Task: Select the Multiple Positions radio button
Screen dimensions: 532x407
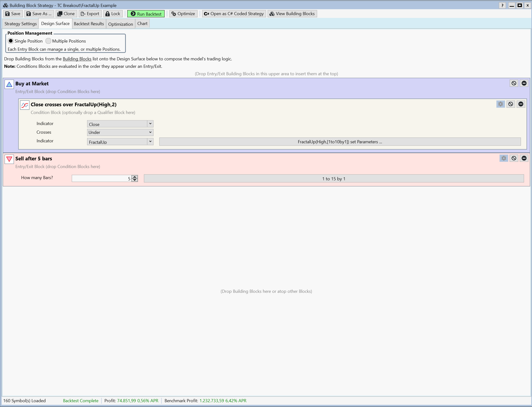Action: pos(48,41)
